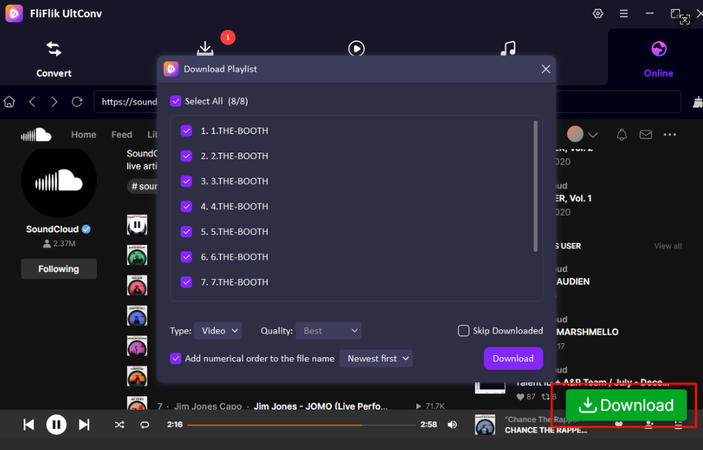Viewport: 703px width, 450px height.
Task: Click the purple Download button
Action: [513, 359]
